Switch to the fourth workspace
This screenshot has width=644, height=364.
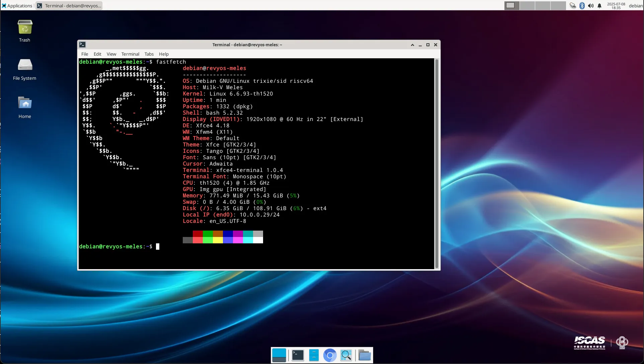coord(558,5)
